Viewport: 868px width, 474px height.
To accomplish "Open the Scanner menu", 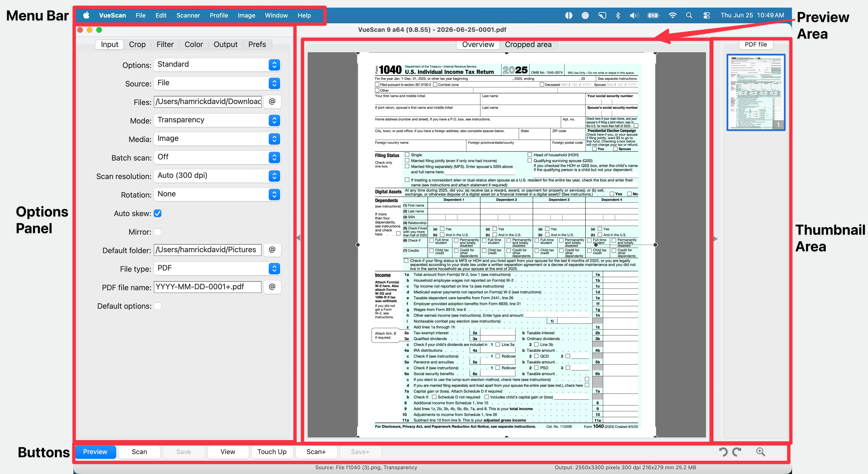I will [x=188, y=15].
